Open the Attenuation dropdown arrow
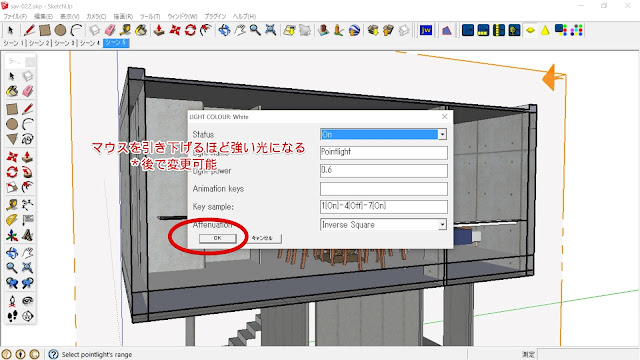Image resolution: width=640 pixels, height=360 pixels. click(x=442, y=224)
